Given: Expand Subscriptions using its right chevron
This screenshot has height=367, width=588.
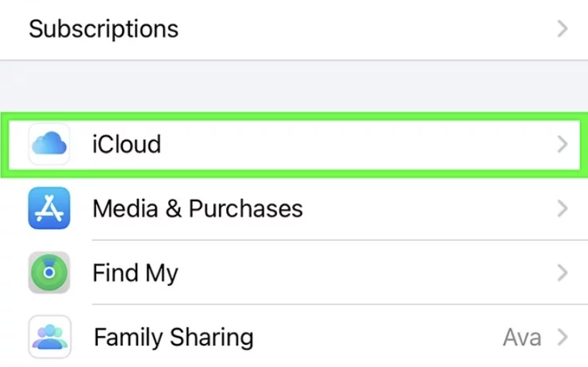Looking at the screenshot, I should (x=562, y=29).
